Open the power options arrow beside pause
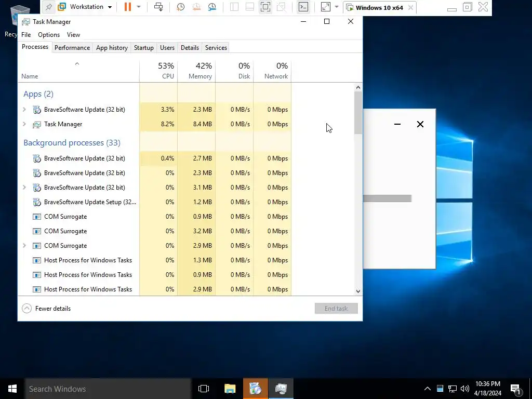This screenshot has height=399, width=532. (x=138, y=7)
